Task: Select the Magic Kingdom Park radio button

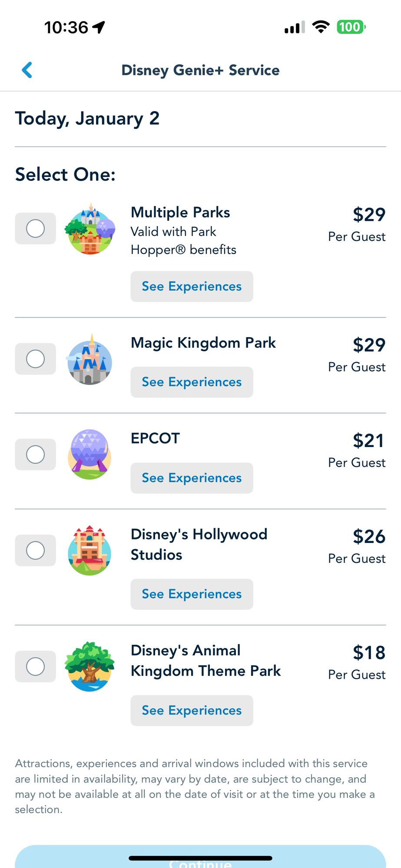Action: point(35,359)
